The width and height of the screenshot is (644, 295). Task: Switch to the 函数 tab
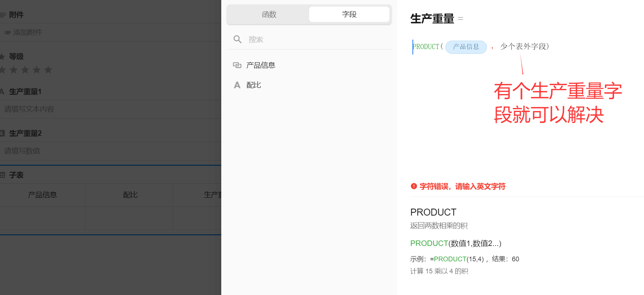point(269,14)
